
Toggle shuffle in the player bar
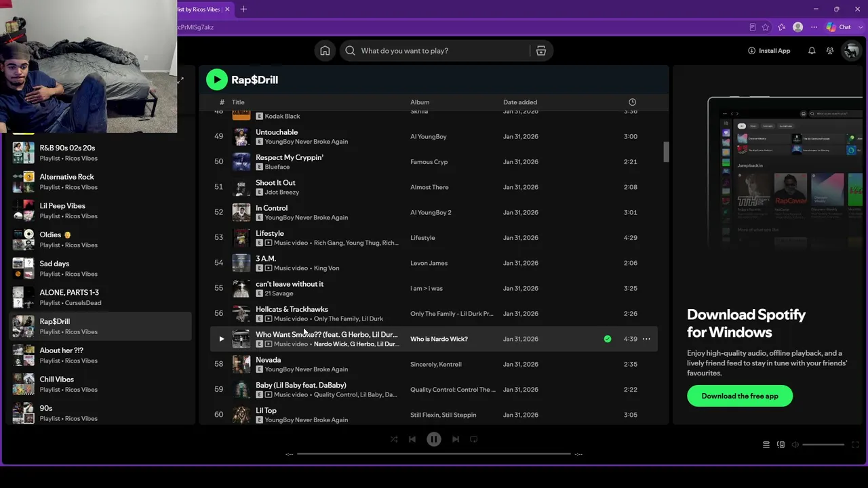pos(394,439)
